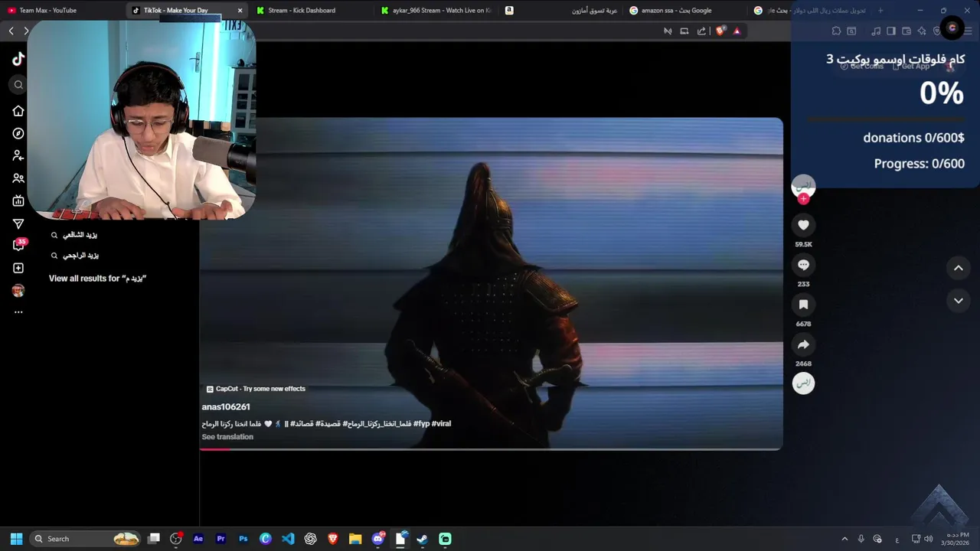Go back in browser history
980x551 pixels.
point(11,31)
